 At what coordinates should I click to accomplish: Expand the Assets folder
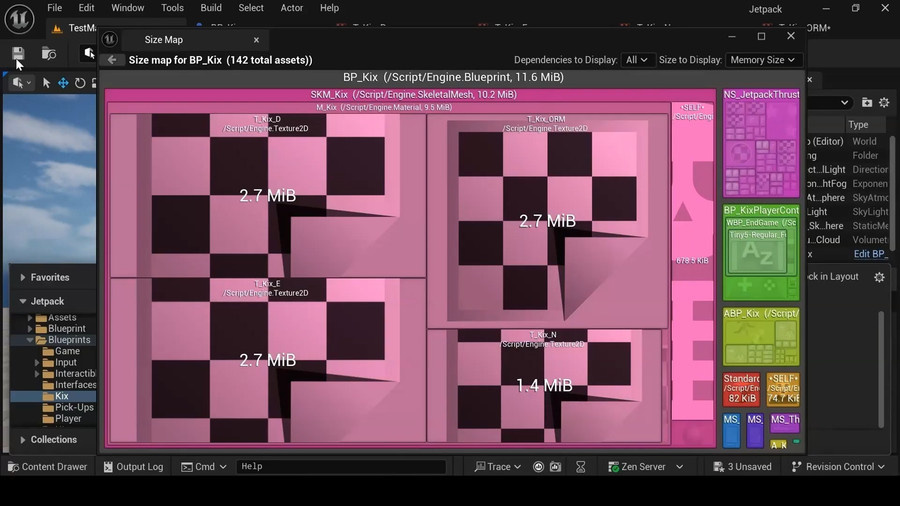pyautogui.click(x=30, y=317)
